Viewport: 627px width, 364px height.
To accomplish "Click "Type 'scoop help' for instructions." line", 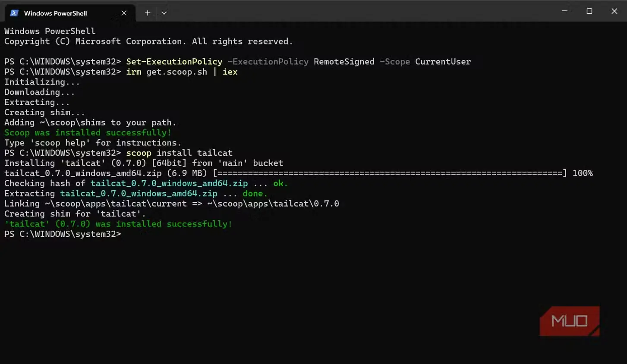I will [93, 143].
